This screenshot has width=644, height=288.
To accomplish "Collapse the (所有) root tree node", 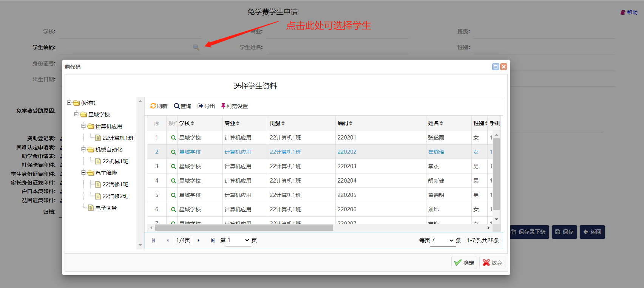I will tap(69, 102).
